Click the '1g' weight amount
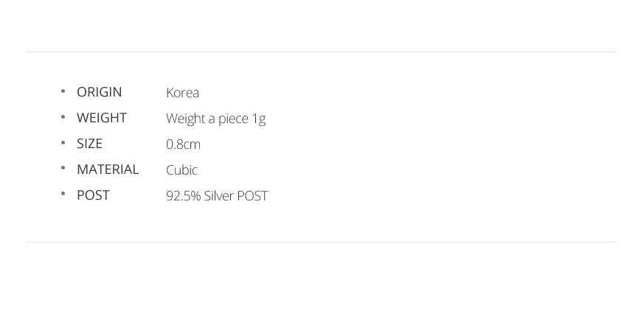Screen dimensions: 644x322 pos(259,119)
